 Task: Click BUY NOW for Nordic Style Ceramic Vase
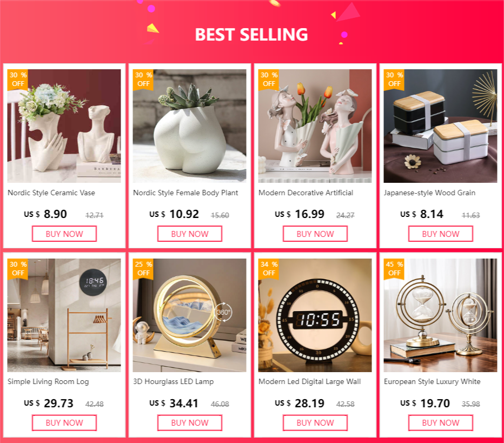[x=64, y=234]
